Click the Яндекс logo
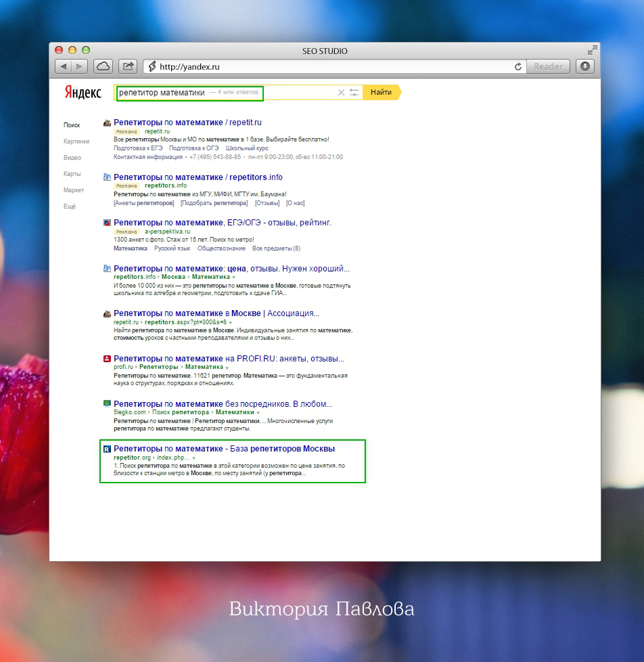This screenshot has height=662, width=644. [x=83, y=92]
